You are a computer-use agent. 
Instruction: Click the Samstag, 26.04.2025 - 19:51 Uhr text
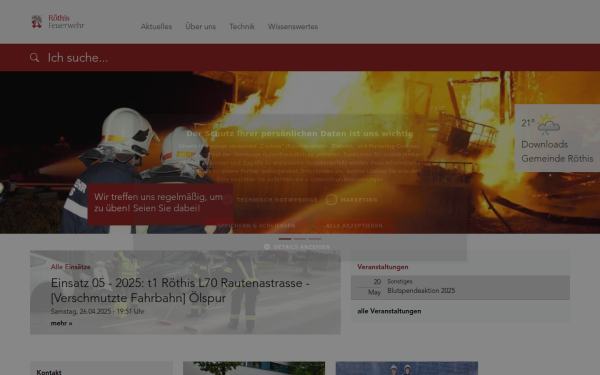[98, 311]
